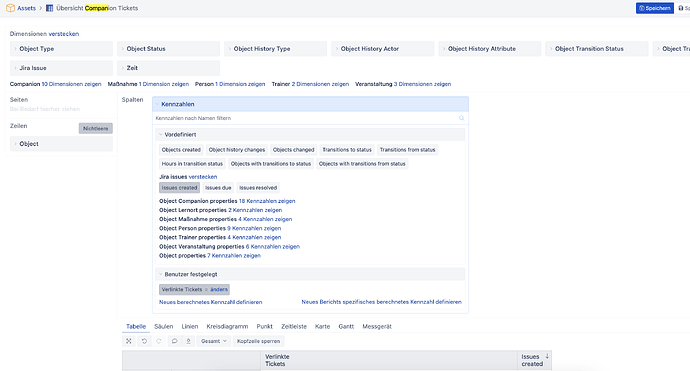Image resolution: width=690 pixels, height=371 pixels.
Task: Open the Assets cube icon
Action: tap(10, 8)
